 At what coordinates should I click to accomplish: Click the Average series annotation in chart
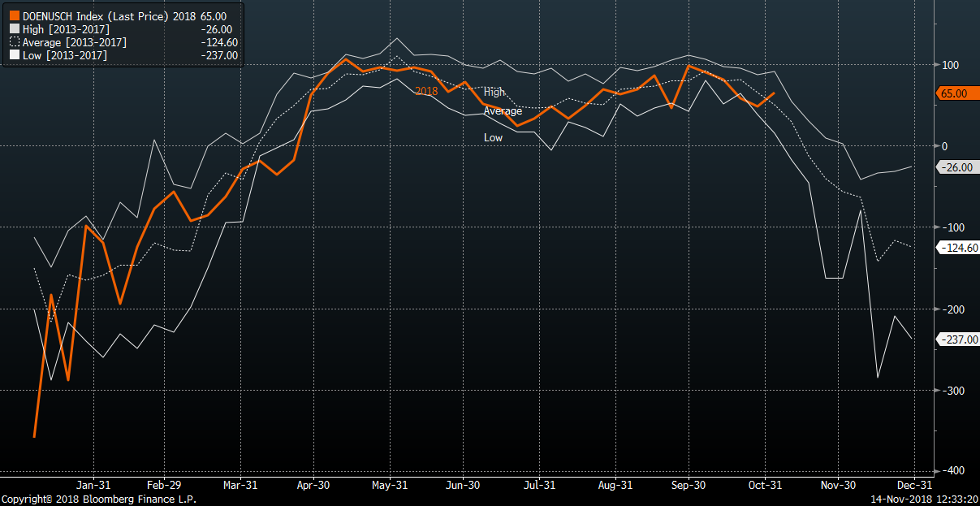pos(503,111)
